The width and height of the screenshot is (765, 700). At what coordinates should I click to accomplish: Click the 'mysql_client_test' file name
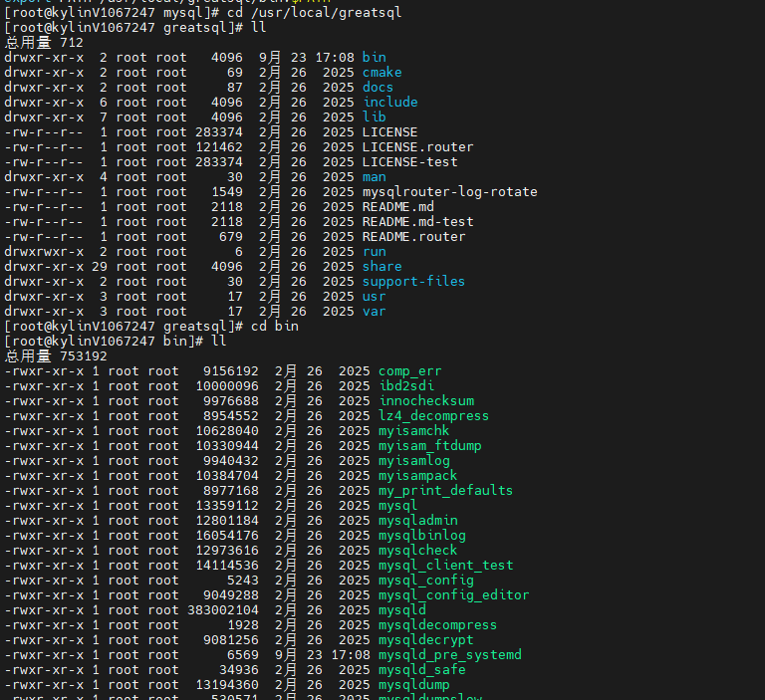click(445, 566)
